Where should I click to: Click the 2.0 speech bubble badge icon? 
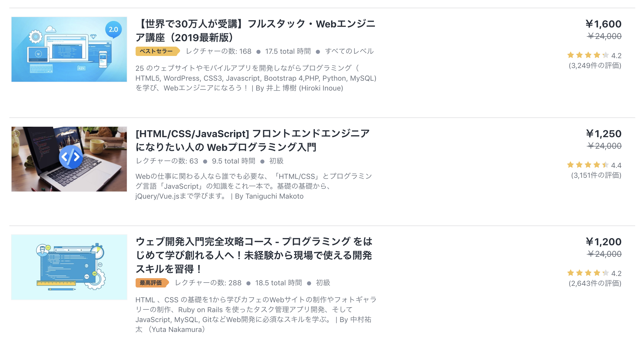113,30
